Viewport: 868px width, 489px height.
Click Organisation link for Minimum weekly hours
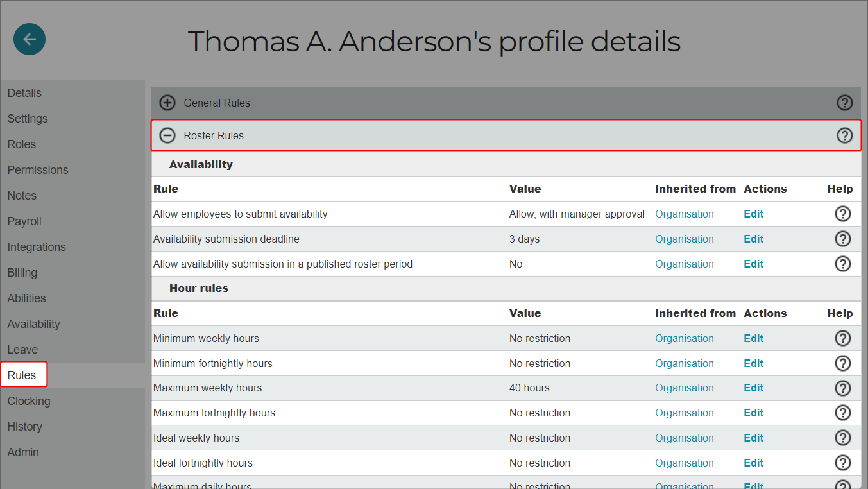coord(685,338)
